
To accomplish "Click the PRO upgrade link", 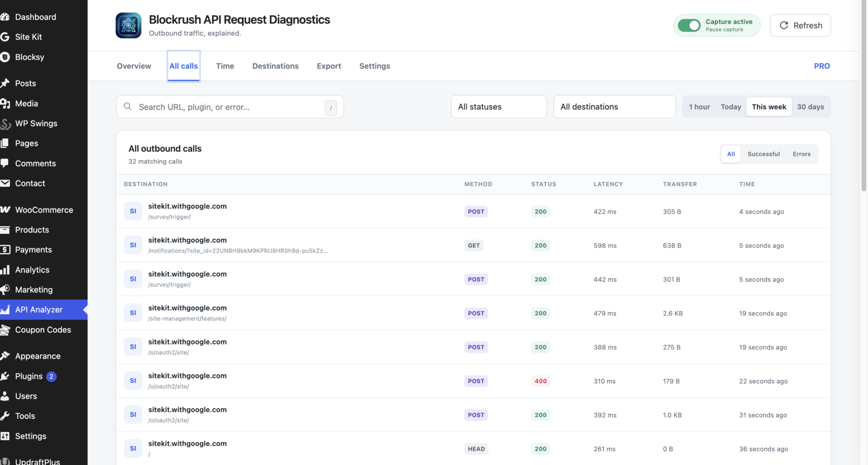I will pyautogui.click(x=822, y=66).
